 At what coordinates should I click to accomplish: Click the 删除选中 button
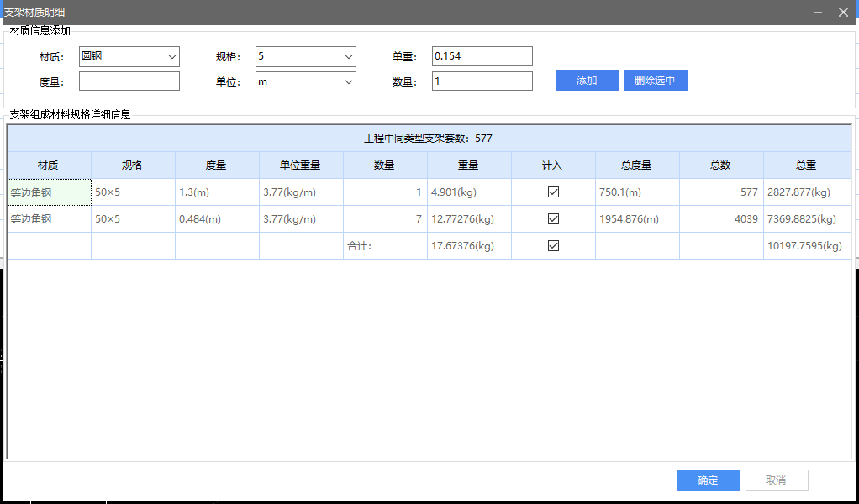coord(656,81)
